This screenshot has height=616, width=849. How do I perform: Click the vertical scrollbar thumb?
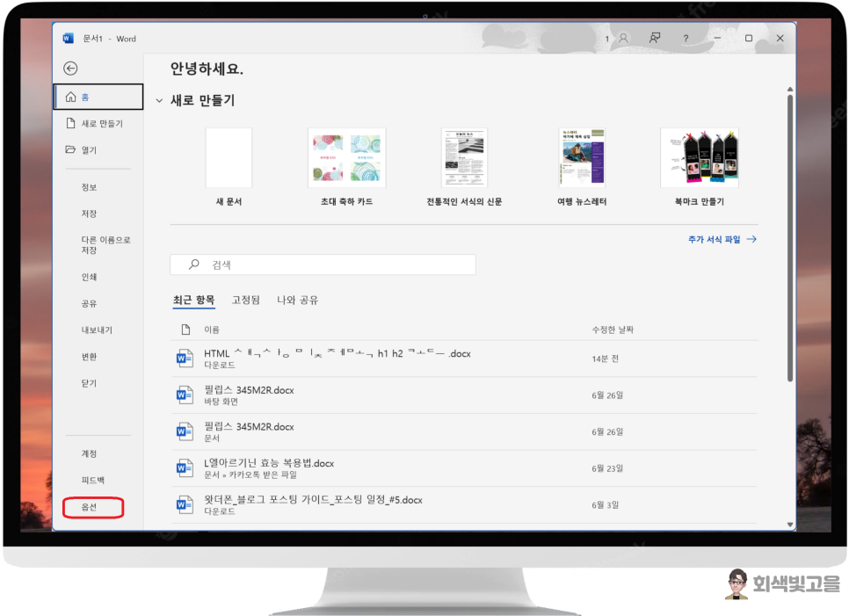(790, 238)
